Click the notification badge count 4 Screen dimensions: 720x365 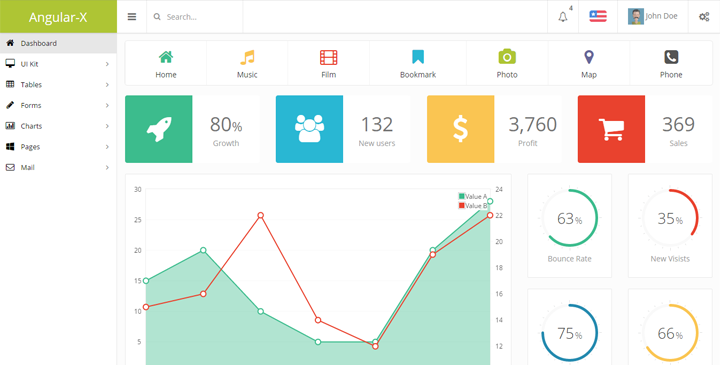tap(571, 8)
